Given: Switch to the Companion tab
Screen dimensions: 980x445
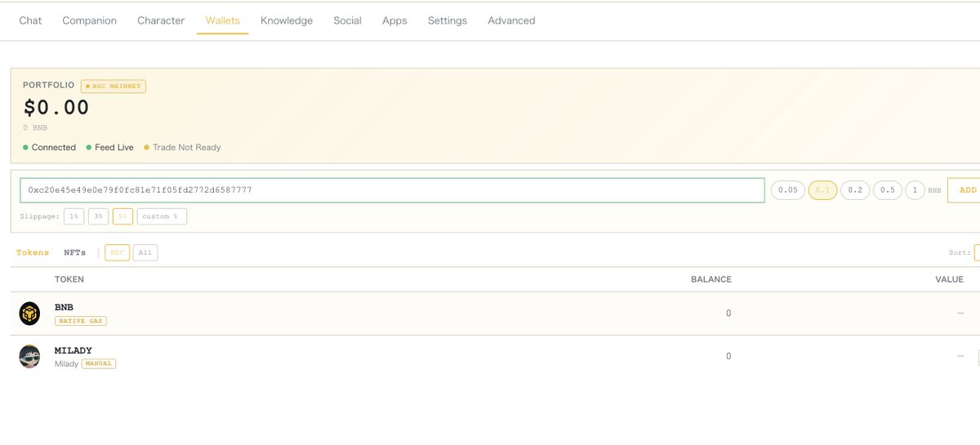Looking at the screenshot, I should [89, 20].
